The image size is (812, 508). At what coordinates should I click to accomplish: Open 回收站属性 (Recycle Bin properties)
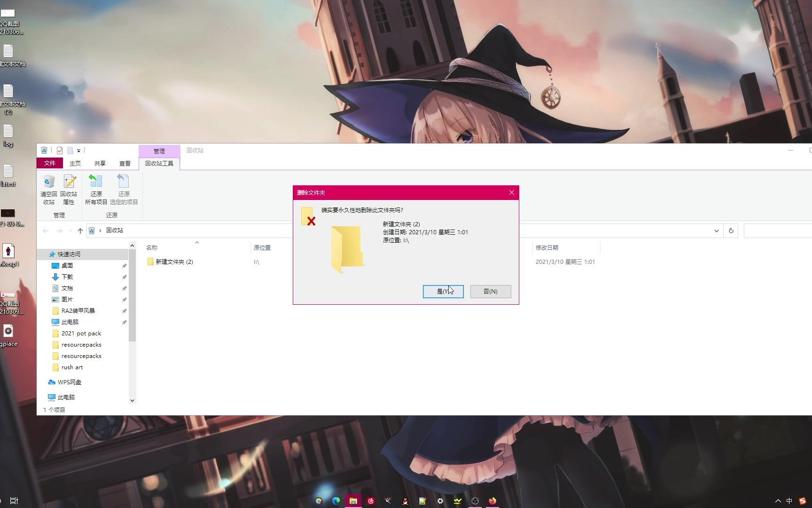(69, 190)
